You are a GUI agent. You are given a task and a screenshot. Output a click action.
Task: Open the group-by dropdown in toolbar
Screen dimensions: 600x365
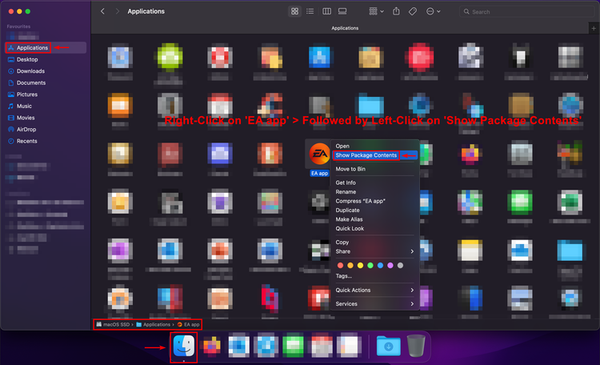[376, 11]
